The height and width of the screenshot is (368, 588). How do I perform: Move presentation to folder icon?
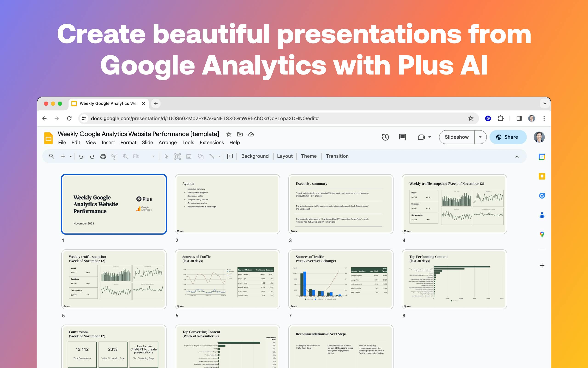coord(240,134)
